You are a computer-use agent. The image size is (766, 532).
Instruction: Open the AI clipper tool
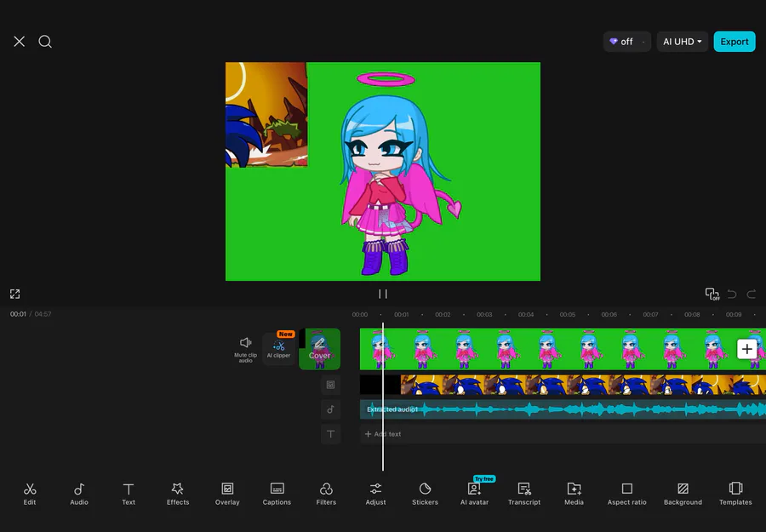tap(278, 349)
